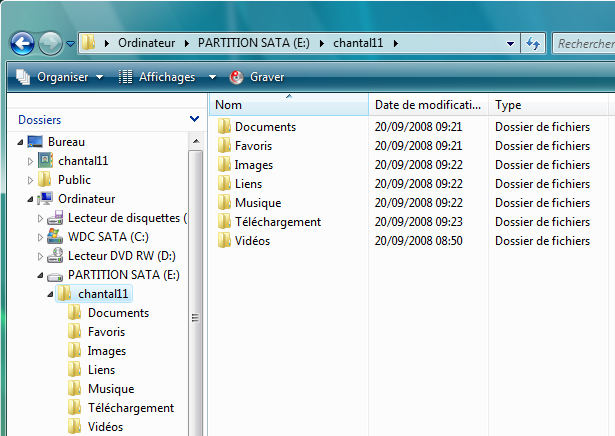Collapse PARTITION SATA (E:) tree node
This screenshot has height=436, width=615.
pyautogui.click(x=40, y=276)
